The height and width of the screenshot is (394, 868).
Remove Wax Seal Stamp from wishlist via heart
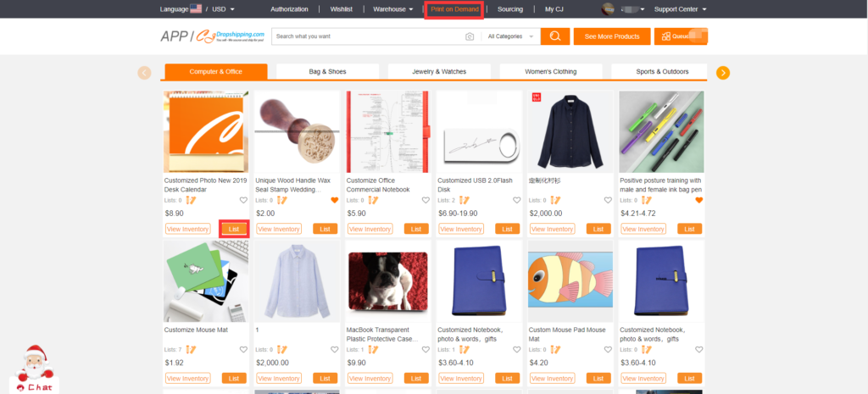tap(334, 201)
